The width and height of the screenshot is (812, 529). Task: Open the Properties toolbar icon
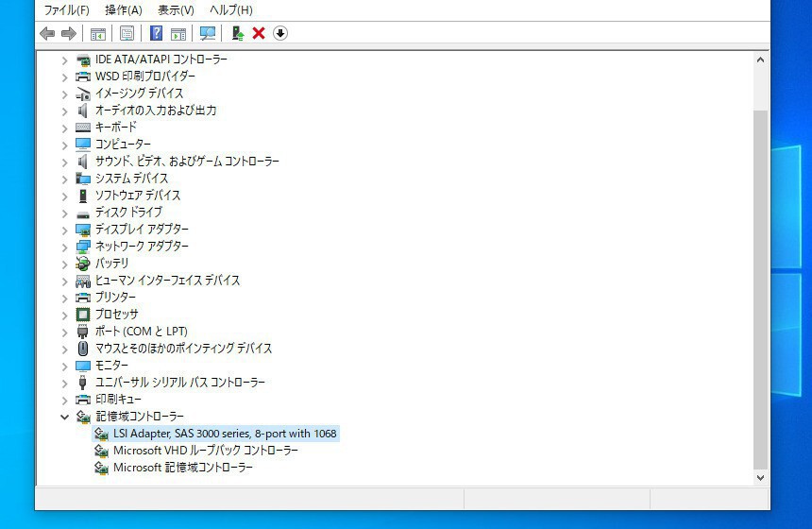[x=127, y=34]
